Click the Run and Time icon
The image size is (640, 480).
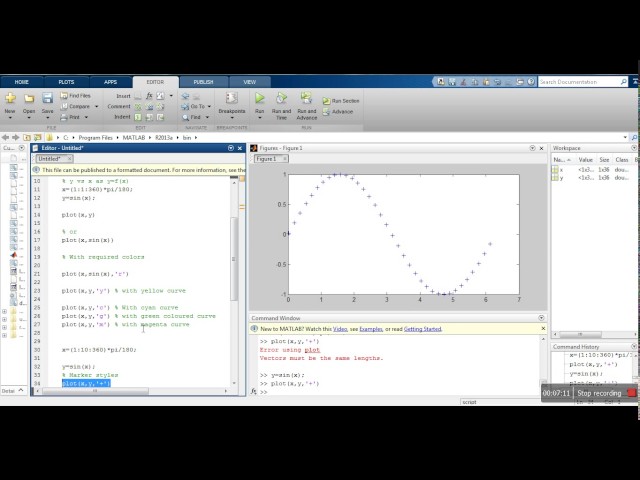(281, 98)
